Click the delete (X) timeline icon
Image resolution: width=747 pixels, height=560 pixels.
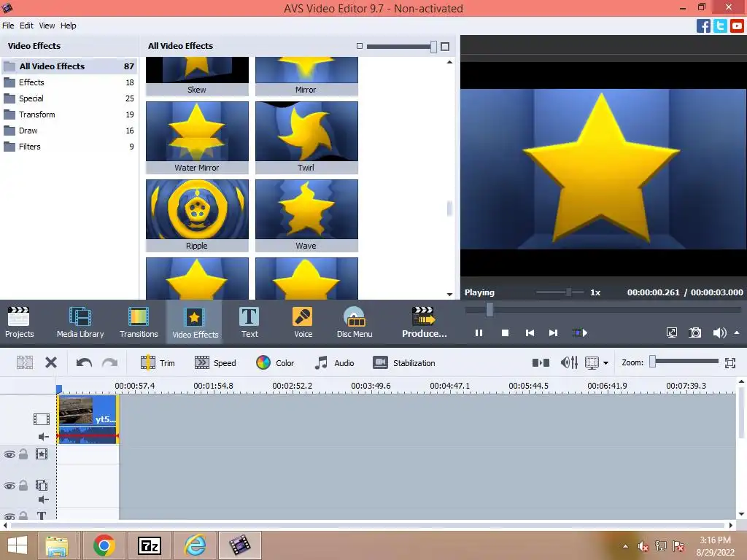(x=51, y=363)
